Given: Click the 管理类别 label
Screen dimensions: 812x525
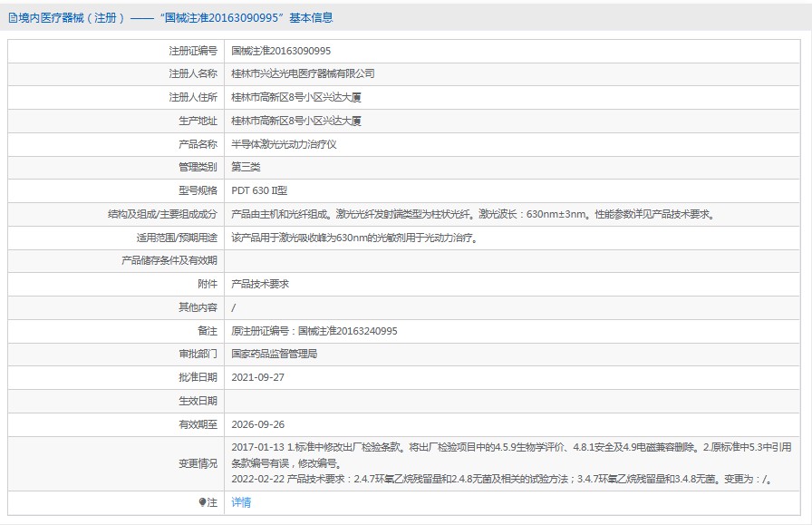Looking at the screenshot, I should [x=198, y=167].
